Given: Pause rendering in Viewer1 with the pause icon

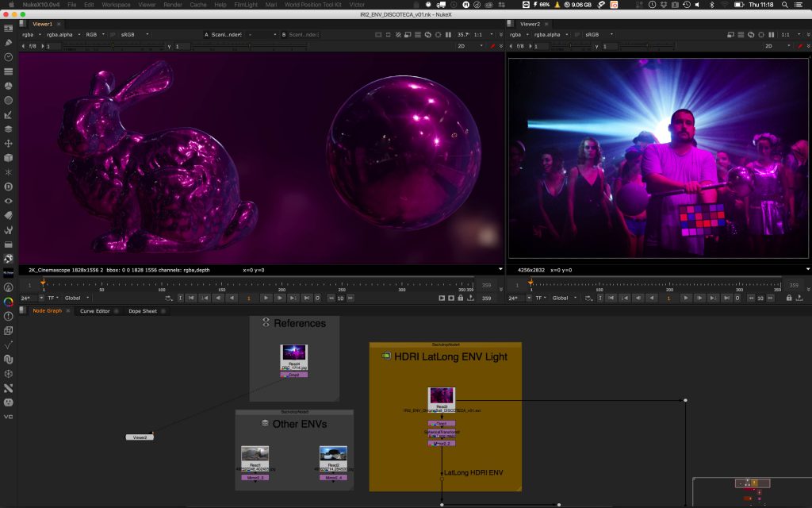Looking at the screenshot, I should click(448, 35).
